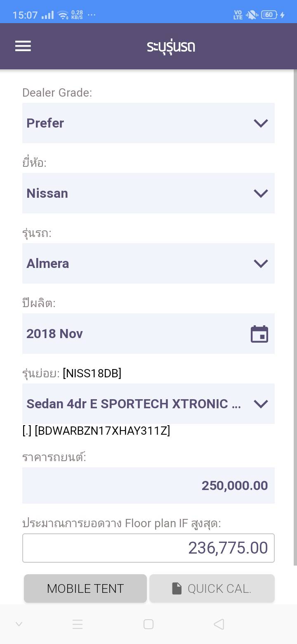Tap the Android home square icon
The image size is (297, 644).
coord(148,624)
